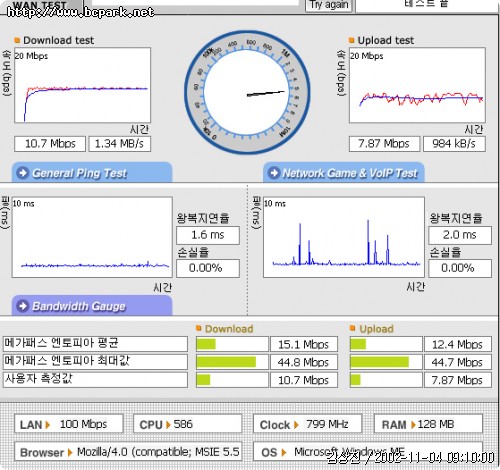Click the Download test speed graph
This screenshot has height=470, width=500.
82,85
